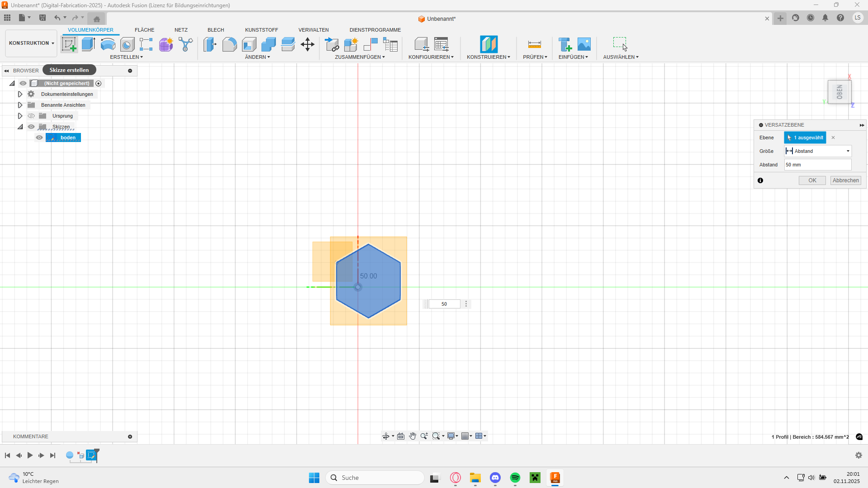
Task: Show the hidden Ursprung folder
Action: click(x=31, y=116)
